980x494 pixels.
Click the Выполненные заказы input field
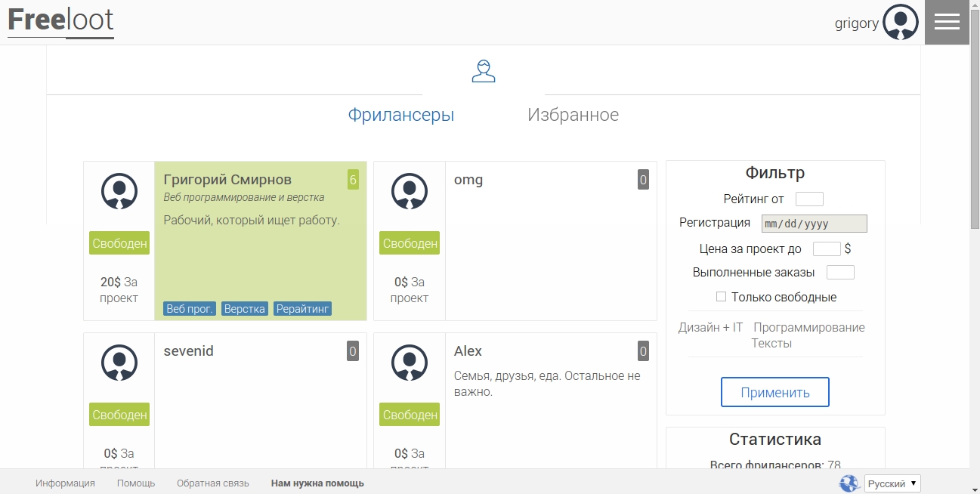click(840, 273)
